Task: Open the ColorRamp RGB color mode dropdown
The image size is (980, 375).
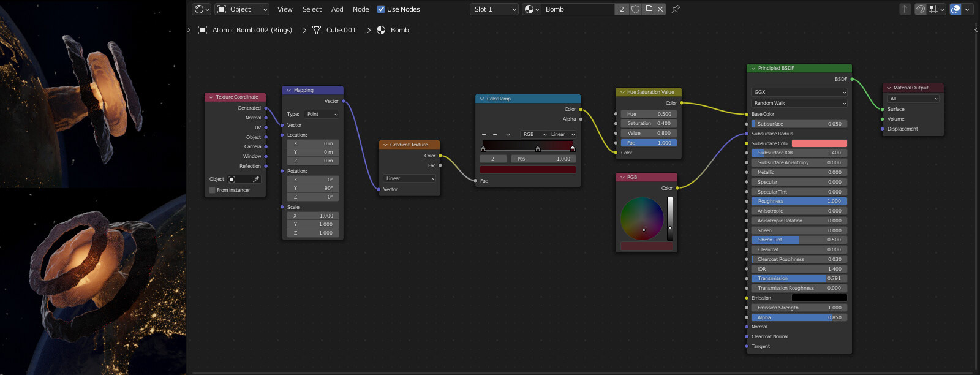Action: (534, 134)
